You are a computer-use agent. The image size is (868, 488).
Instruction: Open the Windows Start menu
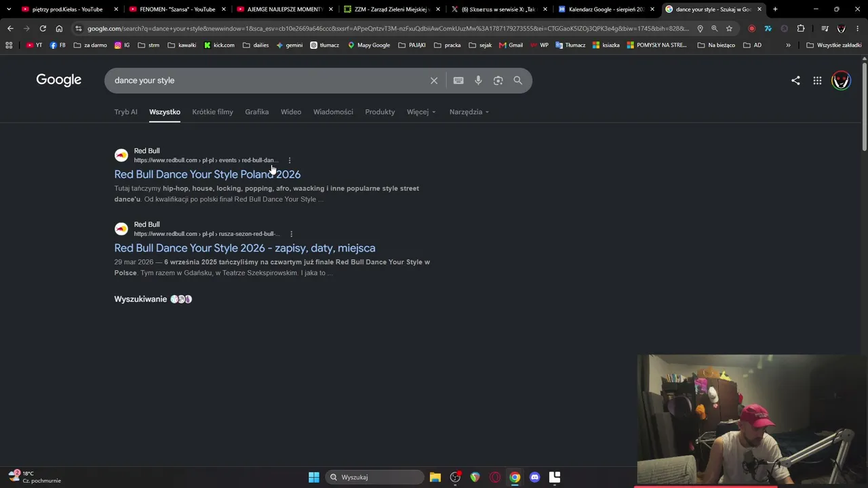click(x=314, y=477)
